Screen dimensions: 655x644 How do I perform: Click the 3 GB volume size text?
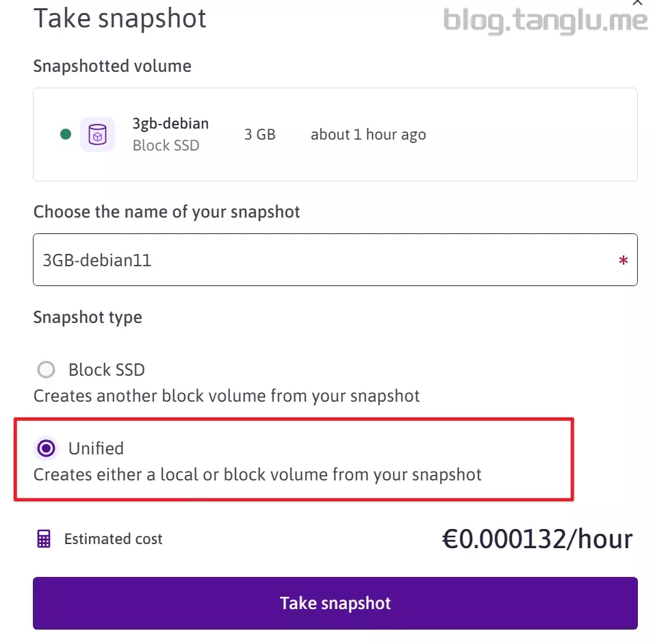click(259, 135)
